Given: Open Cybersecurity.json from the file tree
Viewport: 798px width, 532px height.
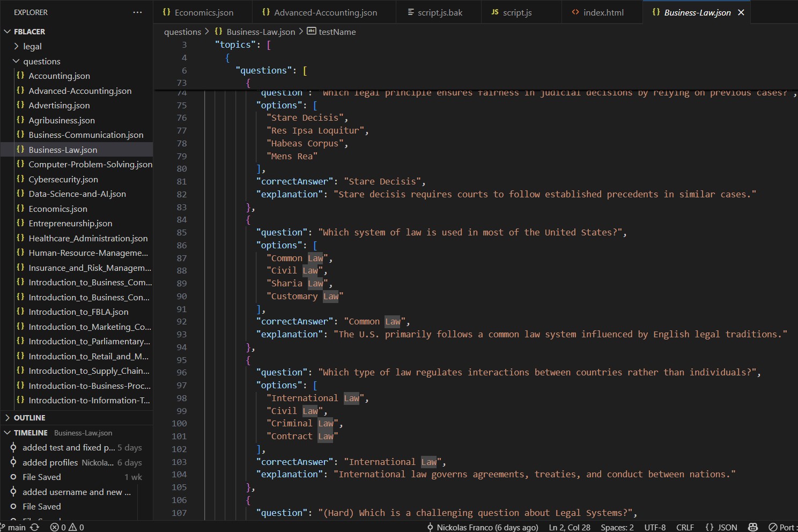Looking at the screenshot, I should tap(63, 180).
